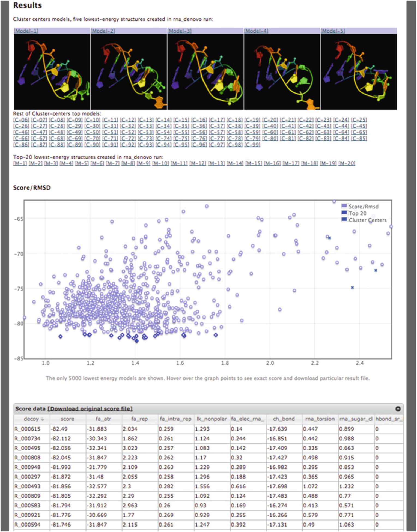
Task: Open the Model-4 link
Action: [256, 31]
